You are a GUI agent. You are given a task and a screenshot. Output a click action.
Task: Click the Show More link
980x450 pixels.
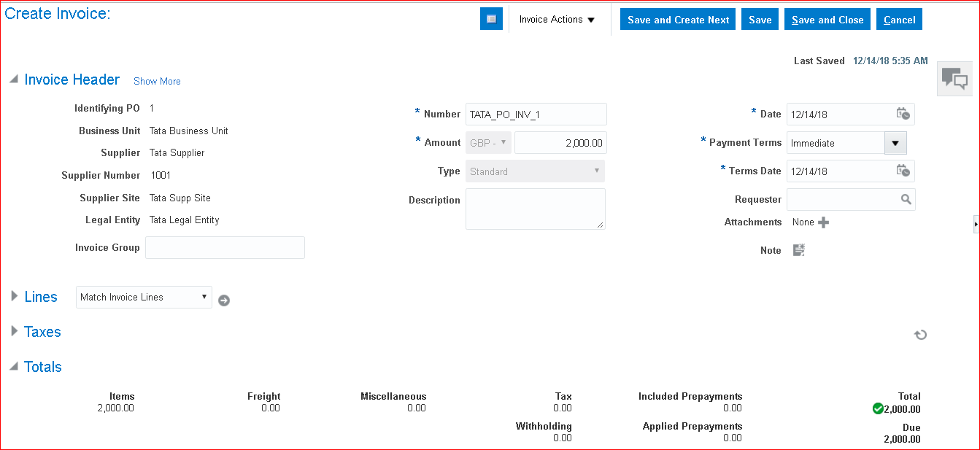click(x=157, y=81)
